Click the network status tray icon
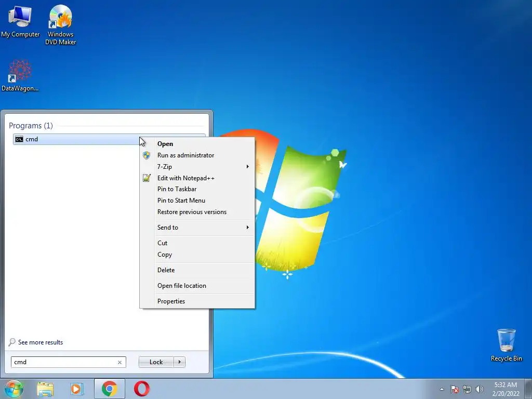Viewport: 532px width, 399px height. [467, 389]
